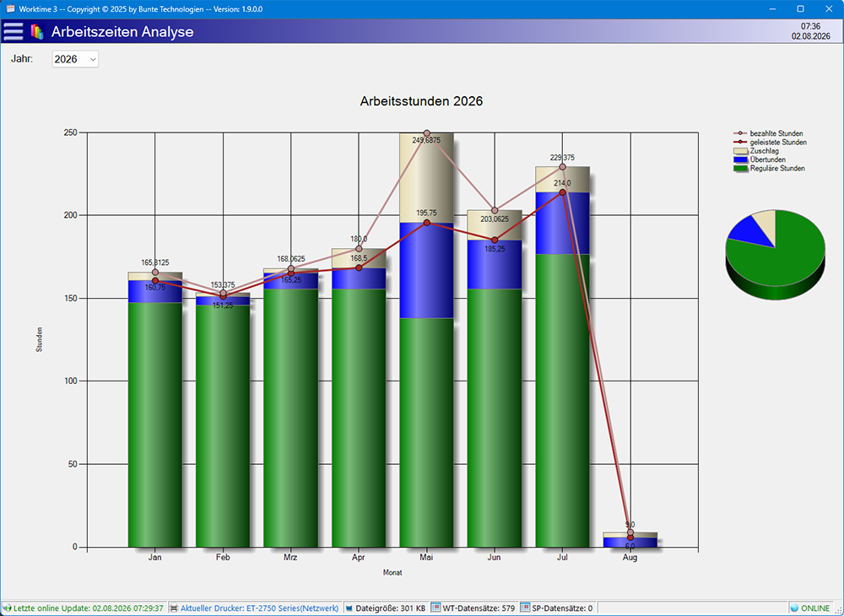Open the hamburger menu icon
The image size is (844, 616).
[14, 32]
